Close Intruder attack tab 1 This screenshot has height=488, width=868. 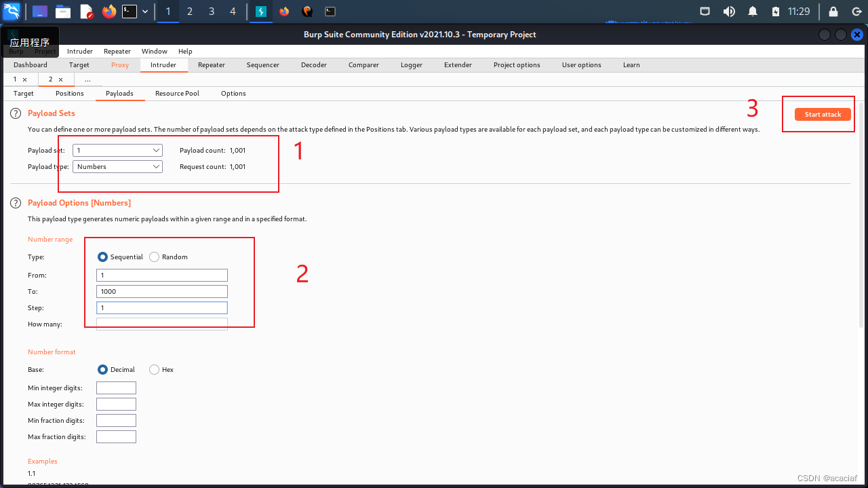[25, 80]
